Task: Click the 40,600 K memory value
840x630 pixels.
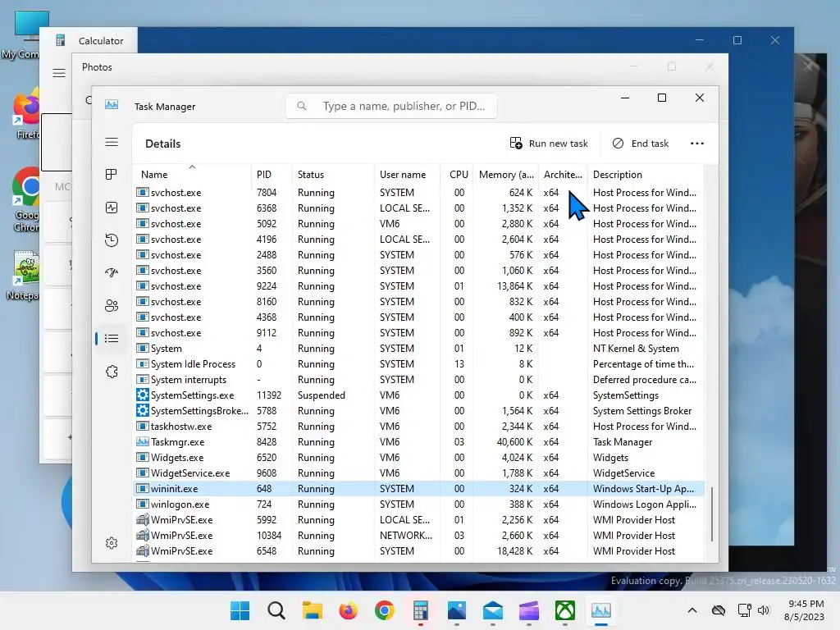Action: pos(514,442)
